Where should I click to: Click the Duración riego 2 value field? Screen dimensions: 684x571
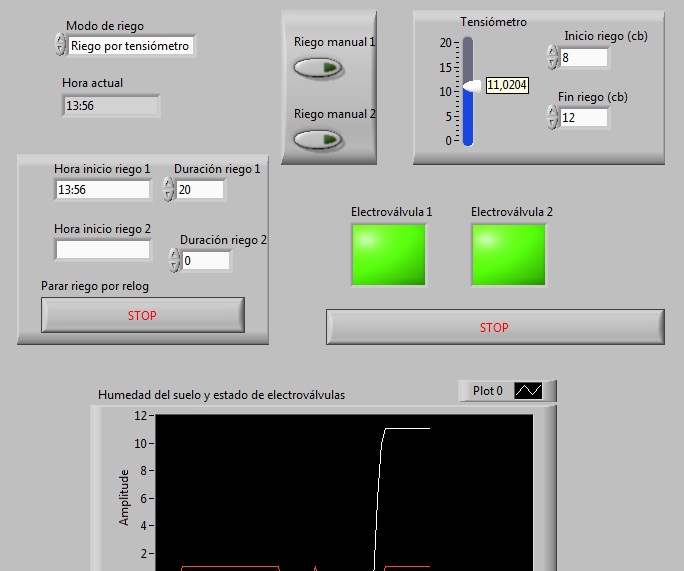[x=206, y=261]
